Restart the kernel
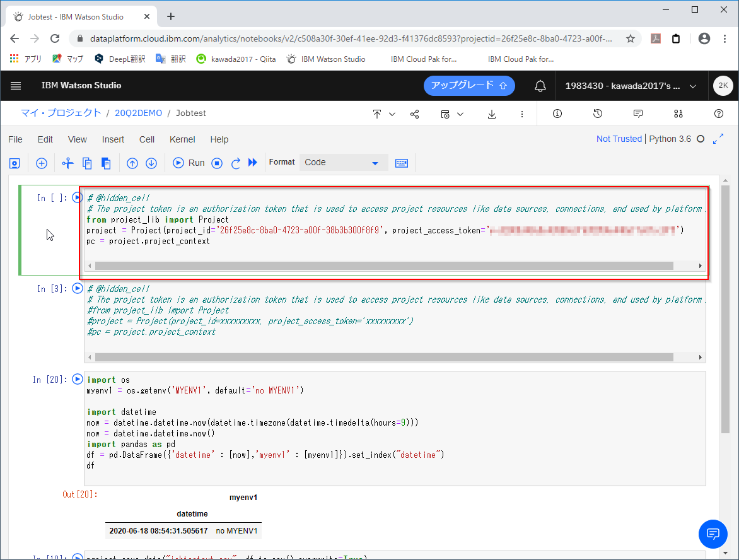The image size is (739, 560). point(236,163)
